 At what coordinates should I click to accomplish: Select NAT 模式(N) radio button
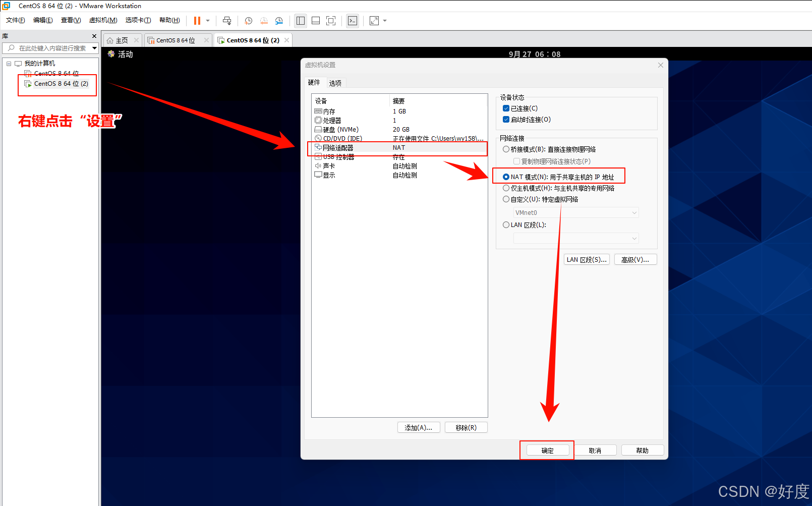point(506,177)
